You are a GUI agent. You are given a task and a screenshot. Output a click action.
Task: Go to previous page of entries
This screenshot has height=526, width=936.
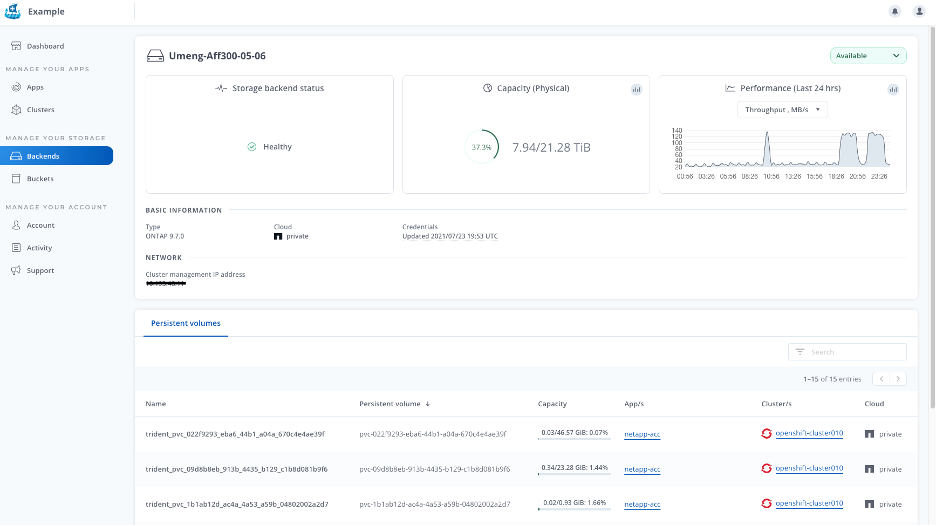pyautogui.click(x=881, y=379)
